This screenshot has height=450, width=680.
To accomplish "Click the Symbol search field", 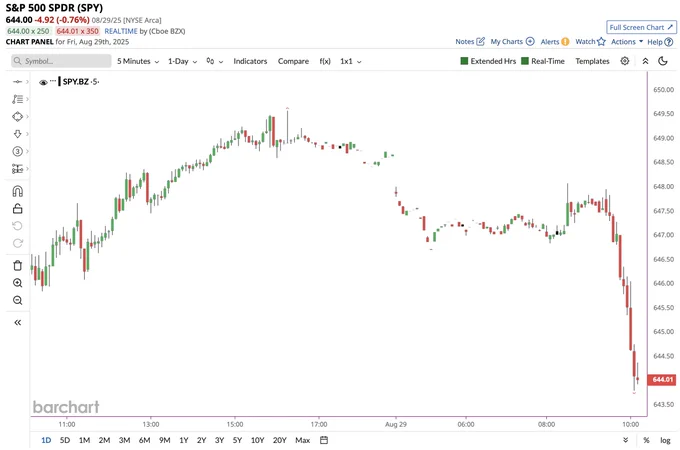I will pyautogui.click(x=61, y=61).
